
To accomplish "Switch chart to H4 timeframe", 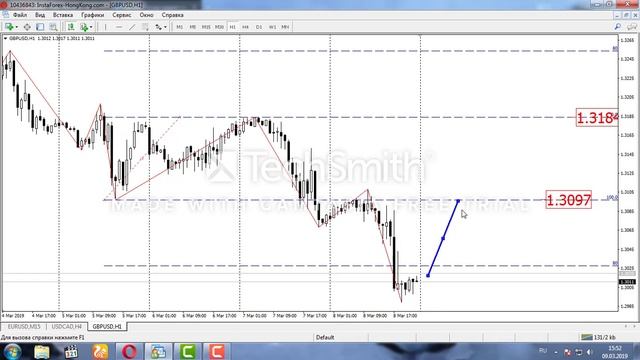I will pyautogui.click(x=245, y=27).
